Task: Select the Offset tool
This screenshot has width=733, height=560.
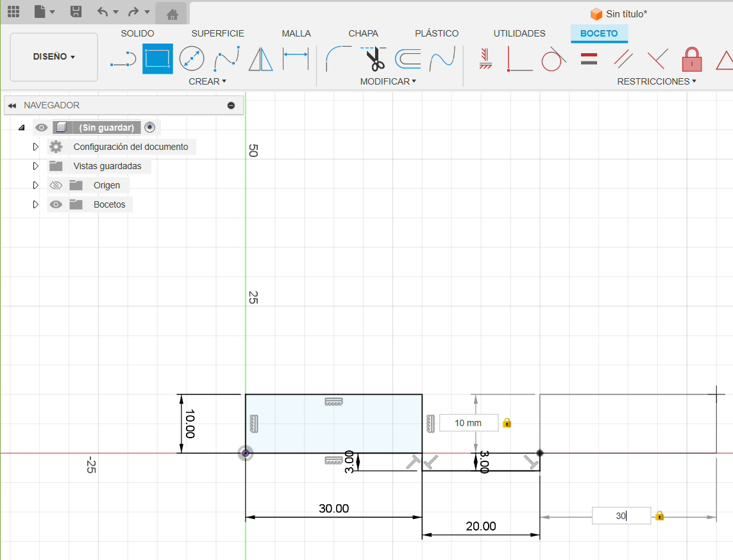Action: [x=408, y=59]
